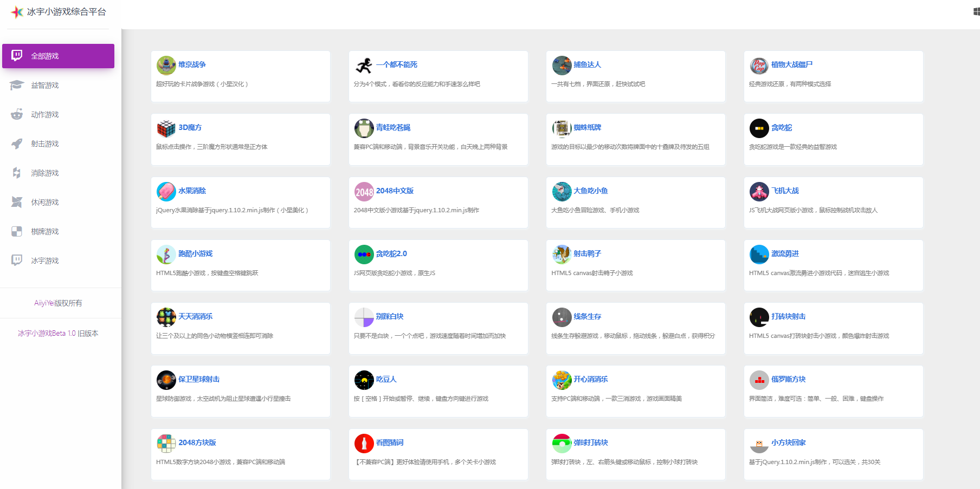Screen dimensions: 980x489
Task: Select 全部游戏 in the sidebar
Action: pyautogui.click(x=58, y=56)
